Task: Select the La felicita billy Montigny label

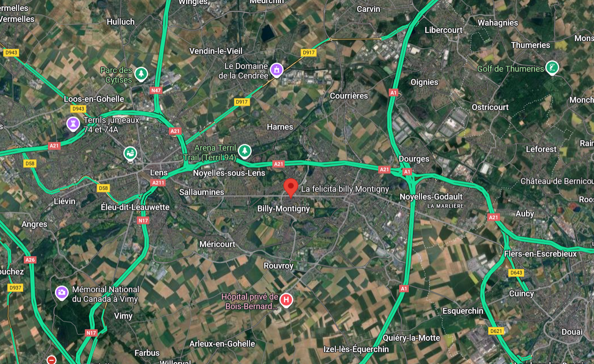Action: (x=345, y=189)
